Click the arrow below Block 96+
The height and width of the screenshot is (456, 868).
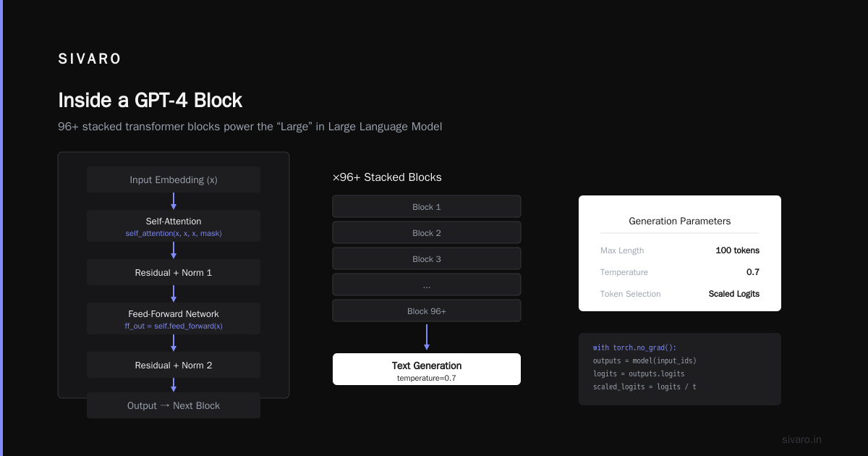427,337
